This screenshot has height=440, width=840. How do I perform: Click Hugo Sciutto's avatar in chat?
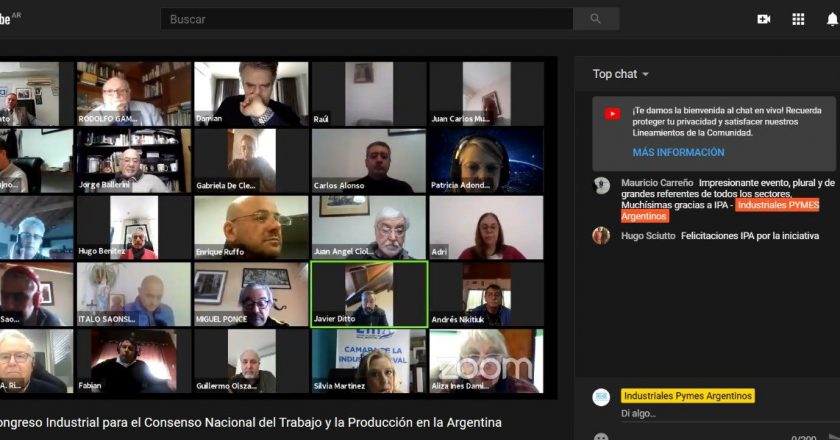point(601,236)
